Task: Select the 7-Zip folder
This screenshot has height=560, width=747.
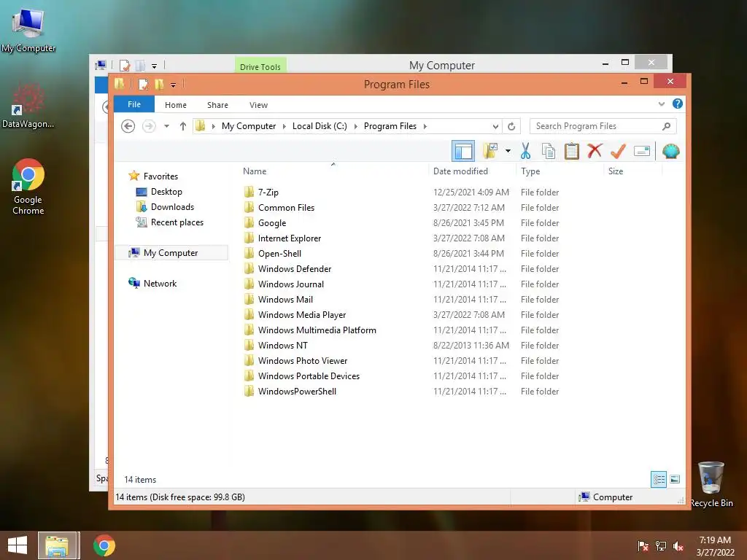Action: (x=268, y=192)
